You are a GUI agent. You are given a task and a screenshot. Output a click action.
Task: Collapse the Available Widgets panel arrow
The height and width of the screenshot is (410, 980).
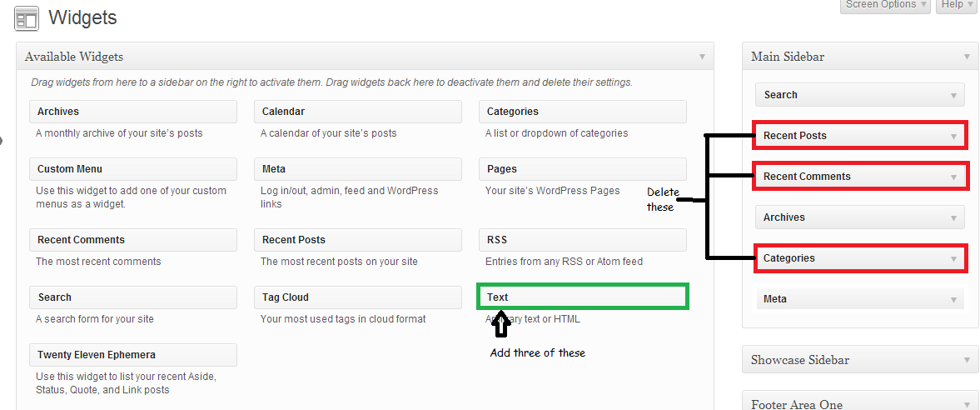click(702, 57)
